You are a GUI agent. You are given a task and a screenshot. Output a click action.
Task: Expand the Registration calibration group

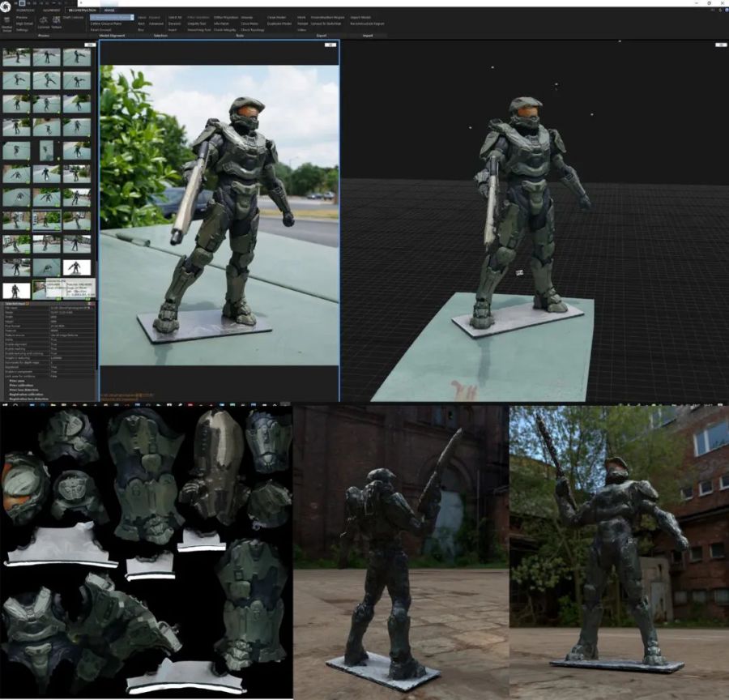(x=26, y=395)
